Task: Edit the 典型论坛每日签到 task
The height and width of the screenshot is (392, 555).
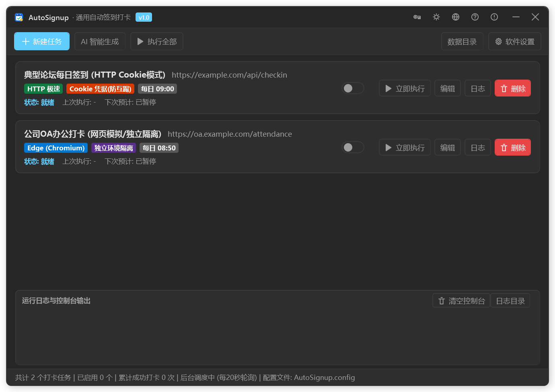Action: click(448, 88)
